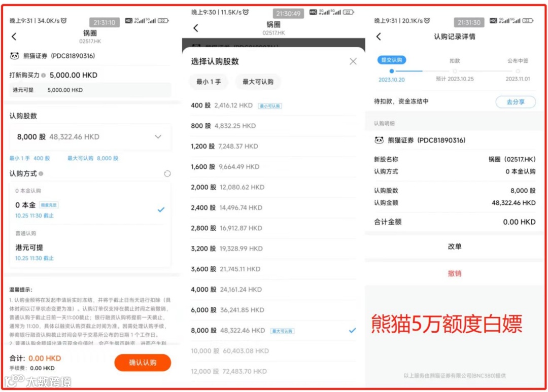Choose 2,400 股 14,496.74 HKD option
The width and height of the screenshot is (548, 392).
click(x=273, y=207)
